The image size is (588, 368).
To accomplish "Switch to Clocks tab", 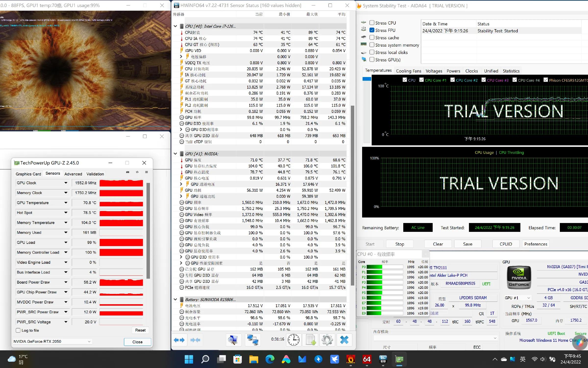I will coord(471,71).
